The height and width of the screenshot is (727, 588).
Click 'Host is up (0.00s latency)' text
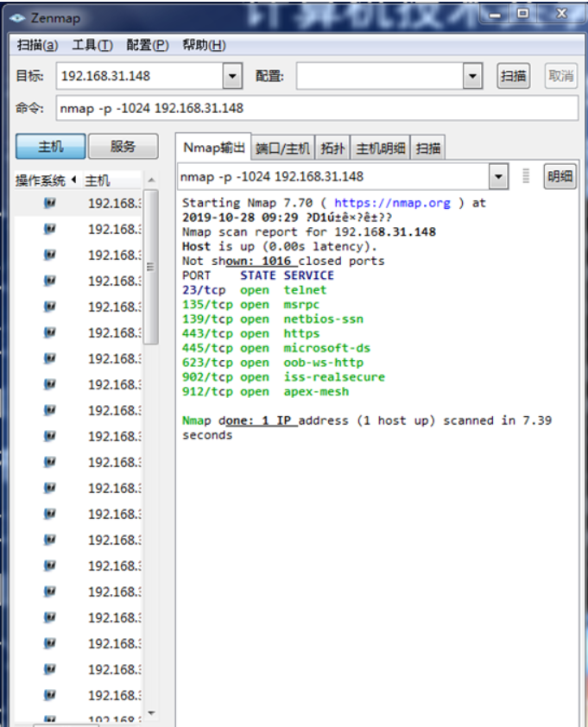tap(279, 247)
